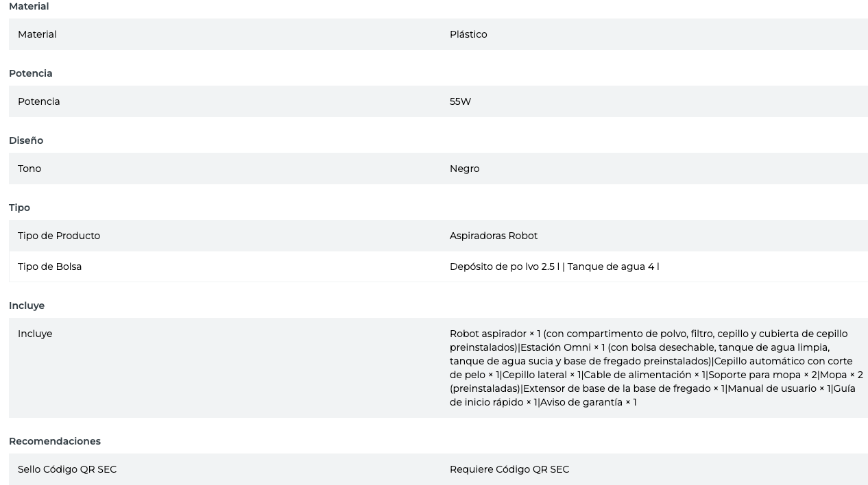
Task: Click the Recomendaciones section heading
Action: pyautogui.click(x=55, y=441)
